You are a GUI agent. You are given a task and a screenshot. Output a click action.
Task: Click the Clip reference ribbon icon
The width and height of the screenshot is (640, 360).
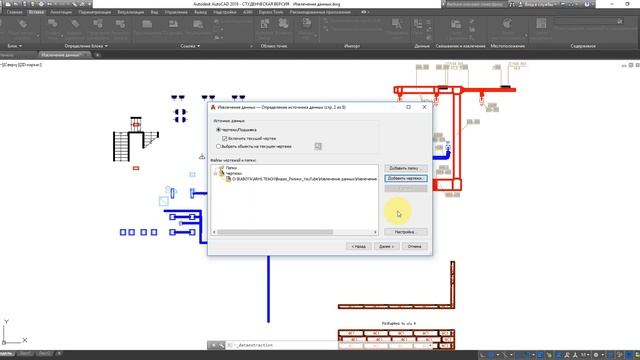(173, 24)
